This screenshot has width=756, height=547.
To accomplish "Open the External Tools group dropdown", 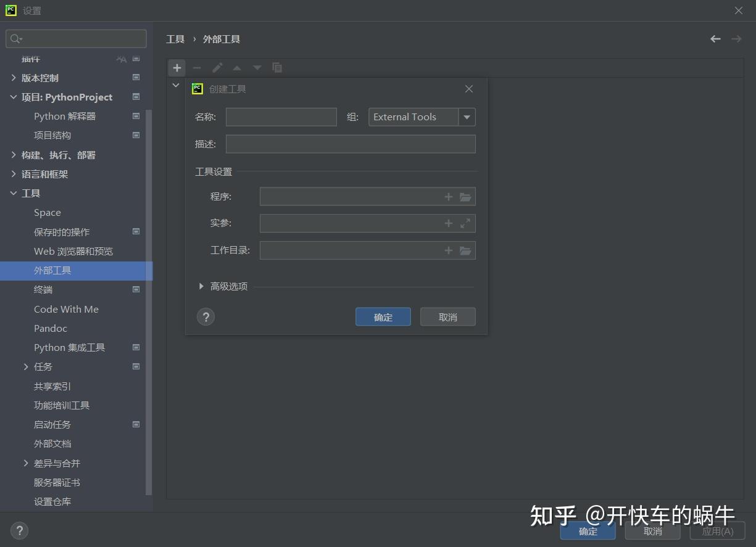I will coord(467,117).
